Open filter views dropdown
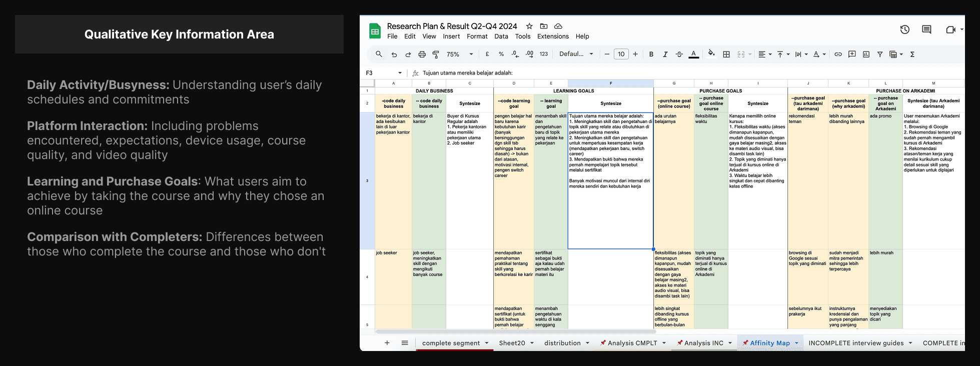The width and height of the screenshot is (980, 366). click(x=896, y=54)
